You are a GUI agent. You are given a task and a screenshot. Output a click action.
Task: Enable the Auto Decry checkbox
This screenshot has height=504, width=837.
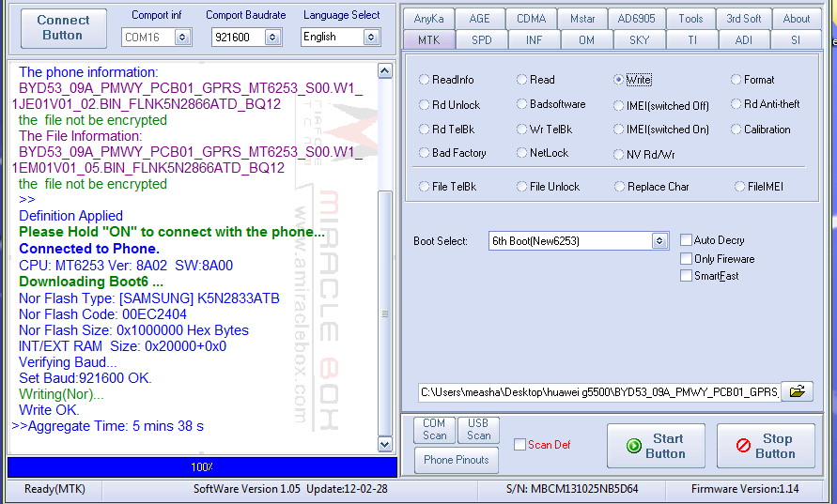coord(686,240)
